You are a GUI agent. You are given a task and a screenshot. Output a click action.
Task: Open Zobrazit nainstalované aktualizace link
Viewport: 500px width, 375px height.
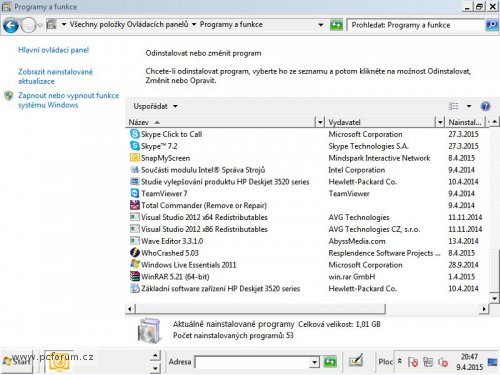tap(55, 76)
